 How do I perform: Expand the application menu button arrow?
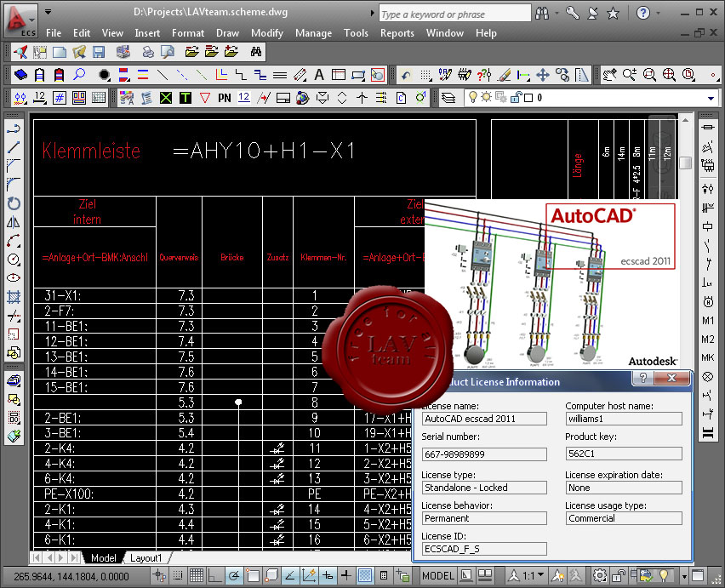click(x=31, y=20)
